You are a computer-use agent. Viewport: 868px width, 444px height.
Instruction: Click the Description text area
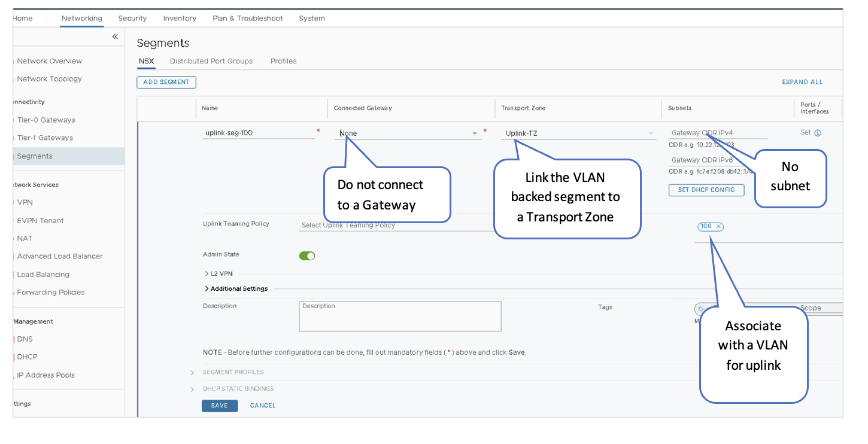[x=400, y=317]
